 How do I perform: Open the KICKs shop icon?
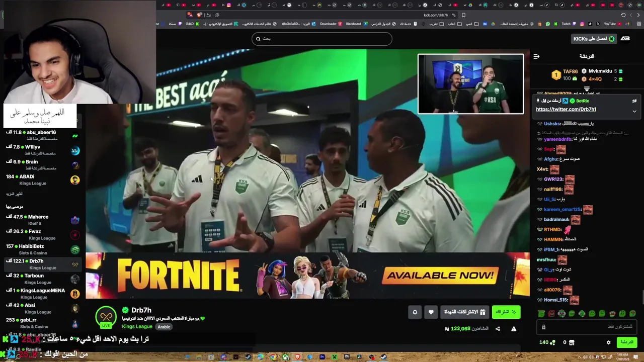coord(572,342)
